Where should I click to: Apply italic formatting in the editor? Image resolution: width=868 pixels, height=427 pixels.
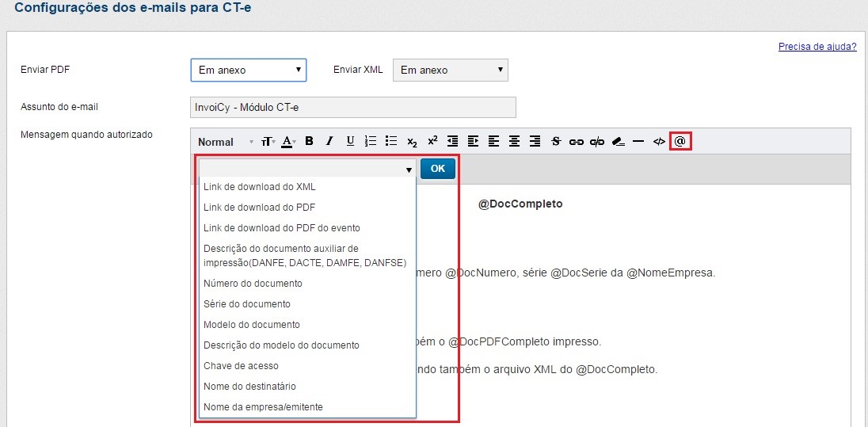pyautogui.click(x=329, y=141)
